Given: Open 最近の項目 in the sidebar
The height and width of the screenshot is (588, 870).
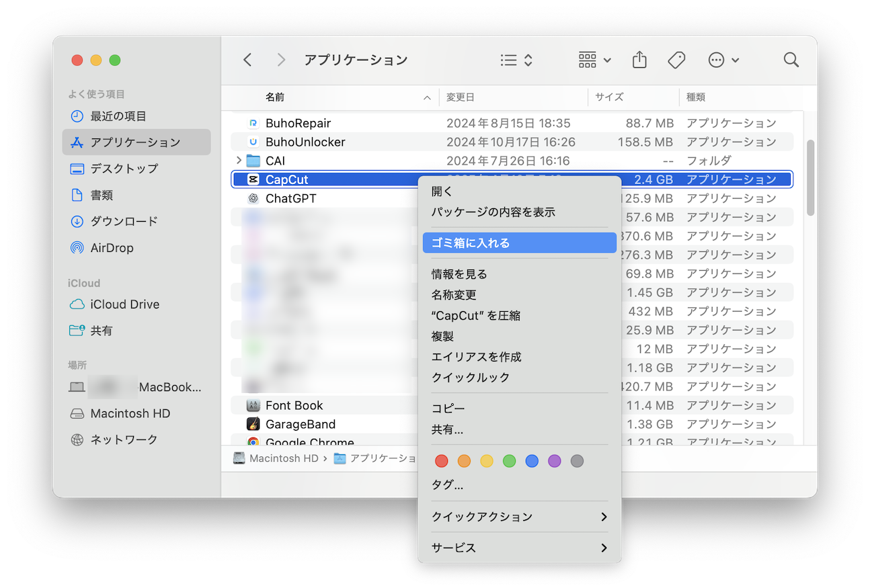Looking at the screenshot, I should point(136,116).
